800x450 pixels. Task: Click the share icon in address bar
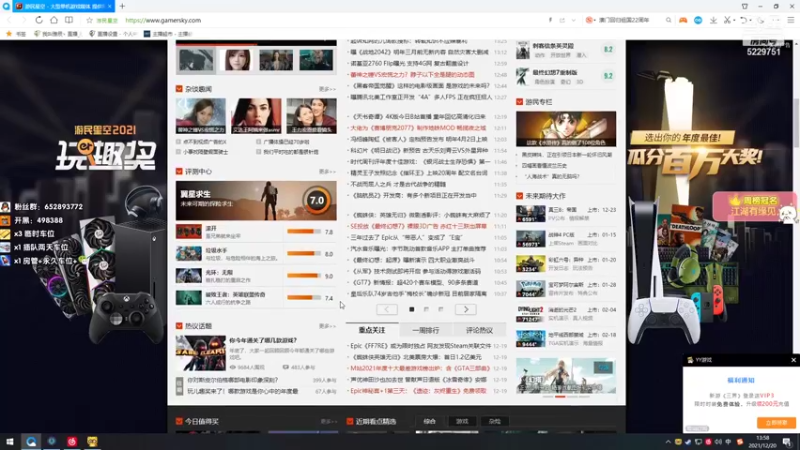(562, 20)
